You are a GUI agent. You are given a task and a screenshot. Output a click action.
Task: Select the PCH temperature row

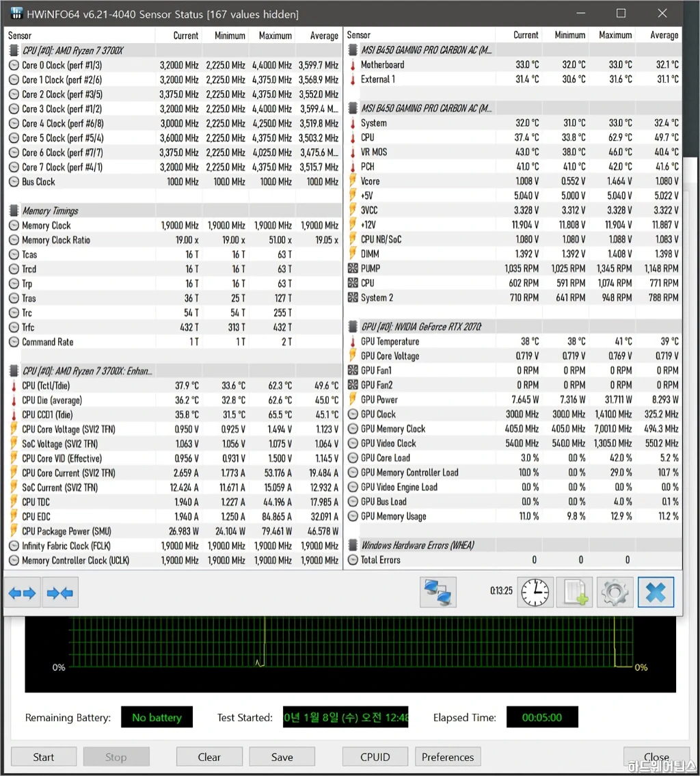(x=513, y=166)
